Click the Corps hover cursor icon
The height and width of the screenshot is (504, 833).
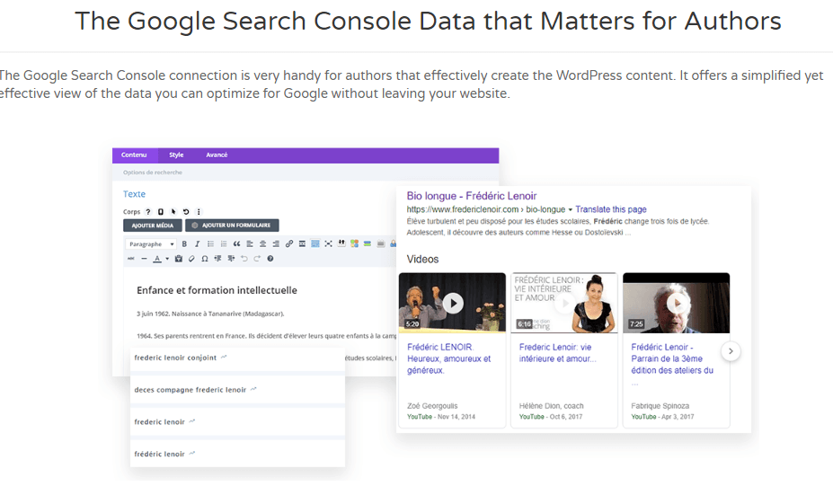173,212
